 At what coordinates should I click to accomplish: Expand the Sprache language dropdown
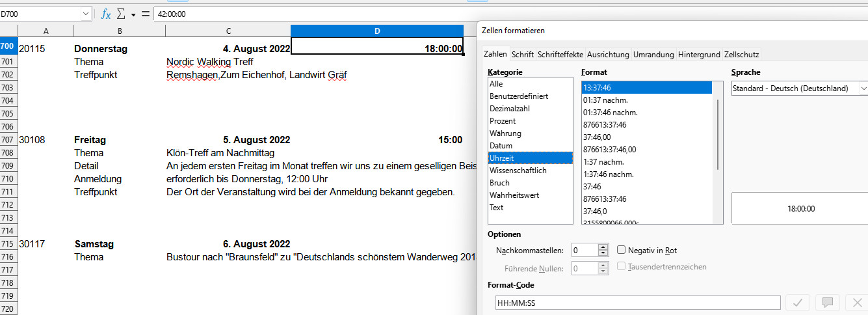(863, 88)
